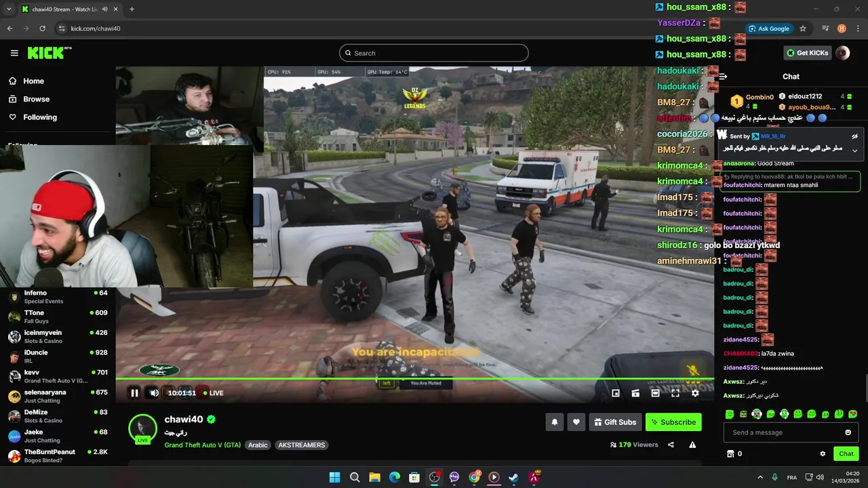Open Gombin0 top gifter entry
Screen dimensions: 868x488
(752, 101)
